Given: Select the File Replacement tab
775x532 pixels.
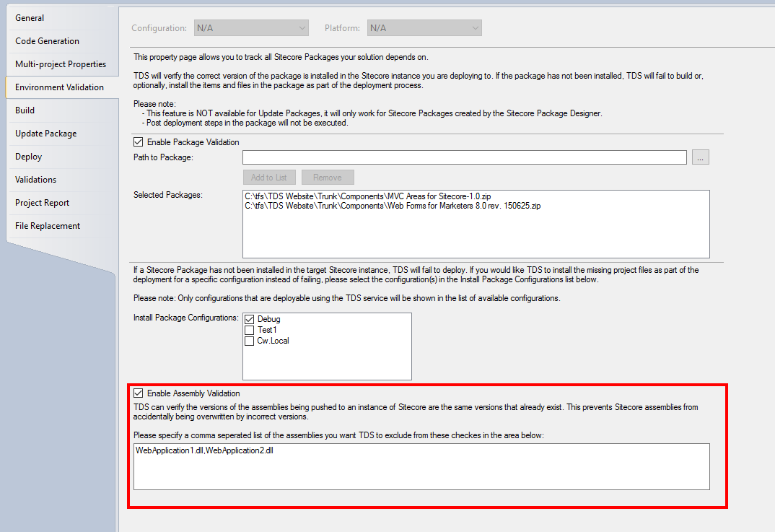Looking at the screenshot, I should [62, 226].
